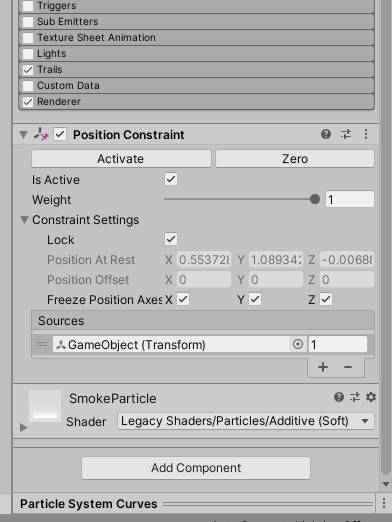Disable the Position Constraint component checkbox
This screenshot has width=392, height=522.
(x=60, y=134)
